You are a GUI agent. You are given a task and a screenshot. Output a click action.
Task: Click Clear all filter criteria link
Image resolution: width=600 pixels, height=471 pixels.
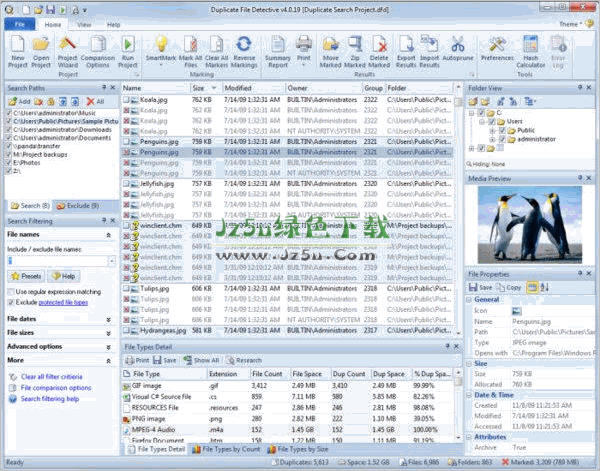click(51, 377)
